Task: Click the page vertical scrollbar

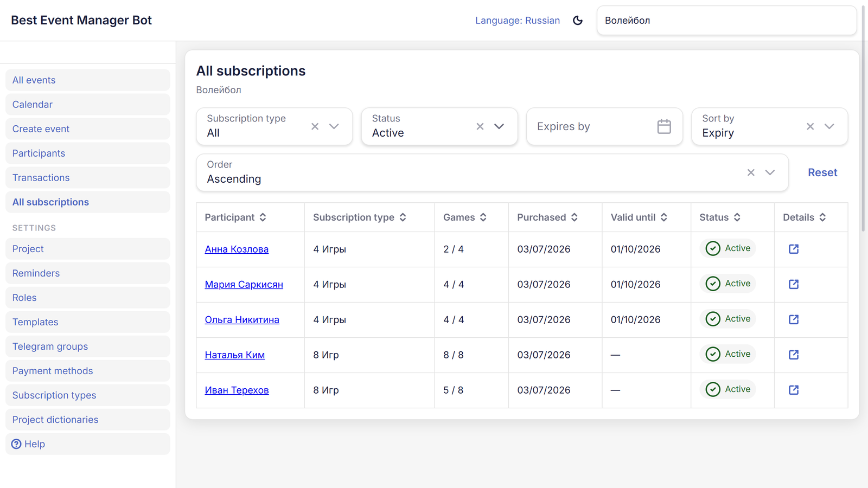Action: tap(863, 119)
